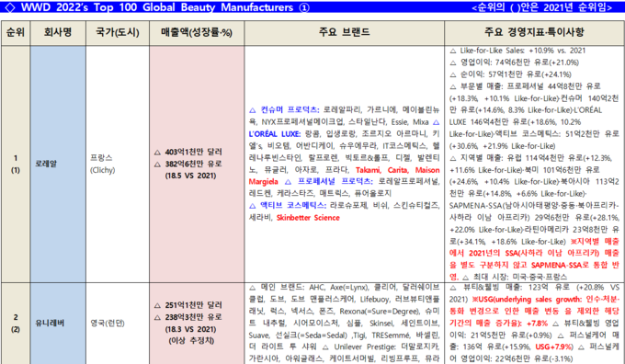This screenshot has width=625, height=364.
Task: Click the 국가(도시) column header
Action: [x=118, y=33]
